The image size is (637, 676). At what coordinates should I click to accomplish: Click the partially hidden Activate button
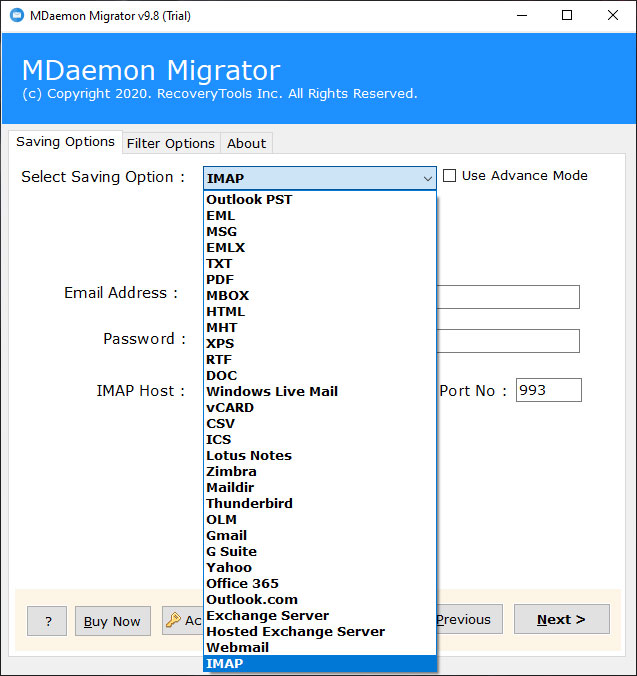183,620
